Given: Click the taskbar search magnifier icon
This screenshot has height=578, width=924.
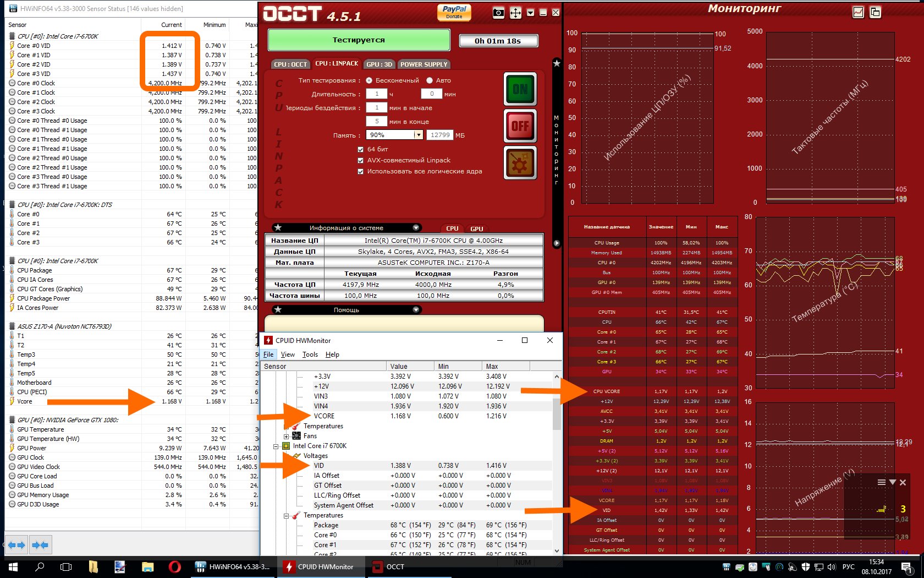Looking at the screenshot, I should (40, 566).
